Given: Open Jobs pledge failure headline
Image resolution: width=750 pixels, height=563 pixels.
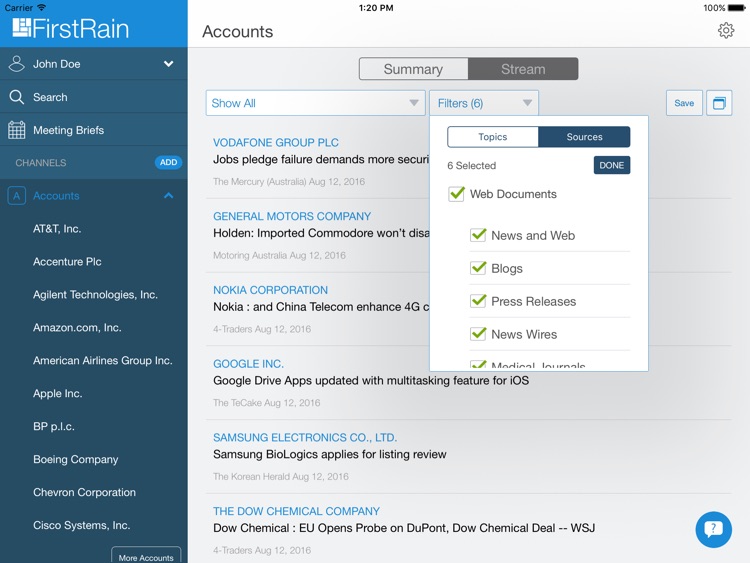Looking at the screenshot, I should point(321,159).
